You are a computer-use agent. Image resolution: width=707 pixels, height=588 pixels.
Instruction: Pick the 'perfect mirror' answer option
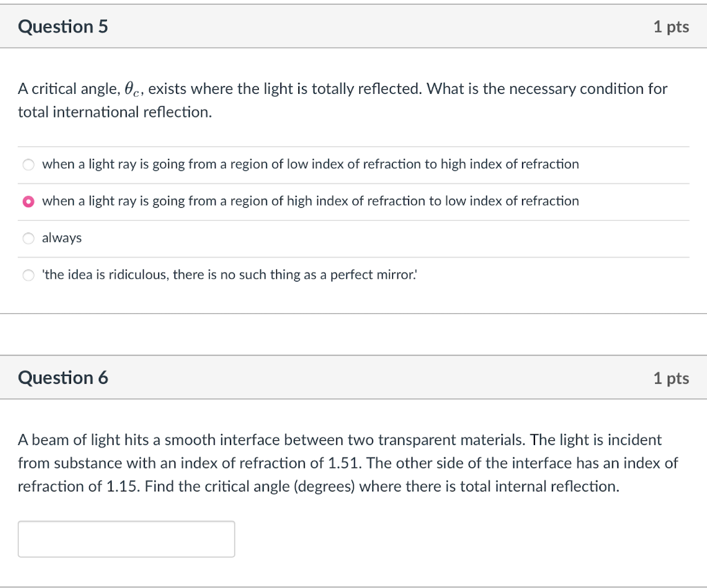[x=28, y=275]
